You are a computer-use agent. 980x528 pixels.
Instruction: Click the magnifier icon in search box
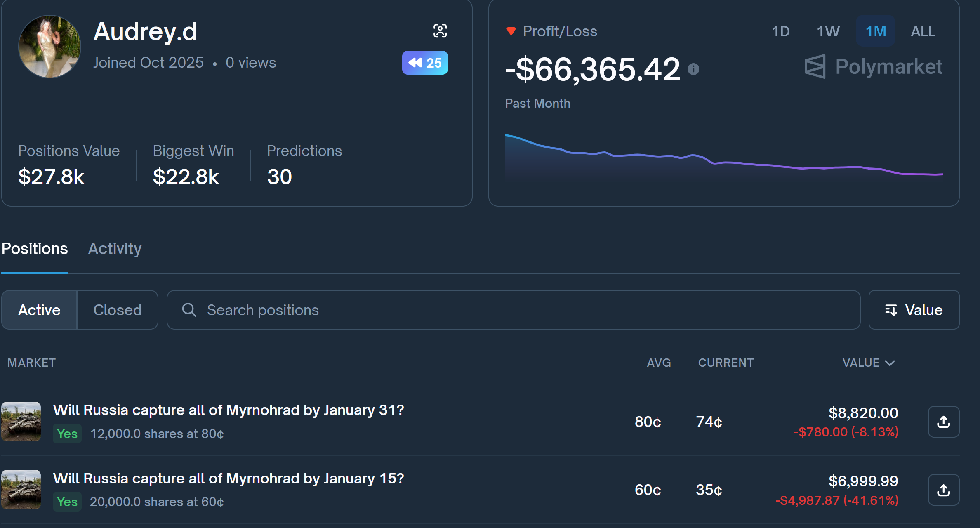189,310
